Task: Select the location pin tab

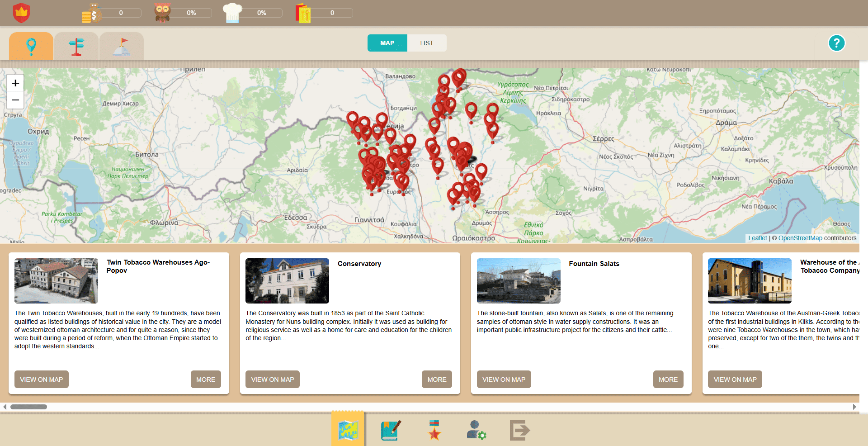Action: [x=31, y=46]
